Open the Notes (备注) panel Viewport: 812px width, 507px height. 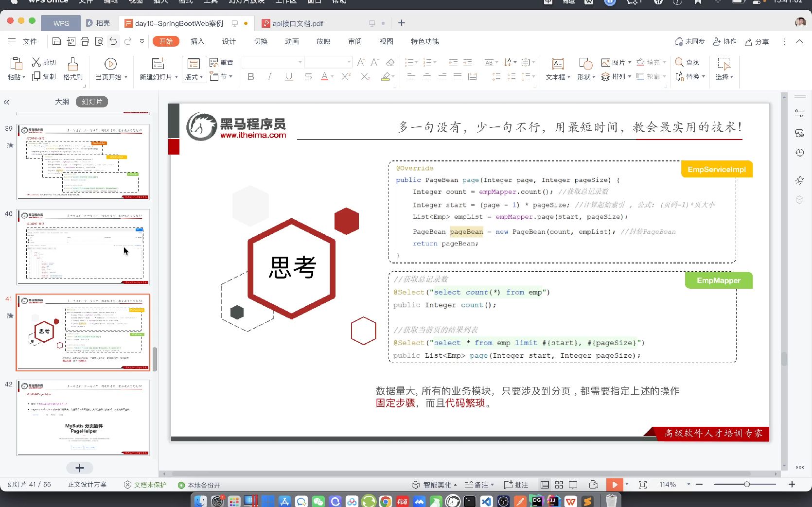[479, 485]
